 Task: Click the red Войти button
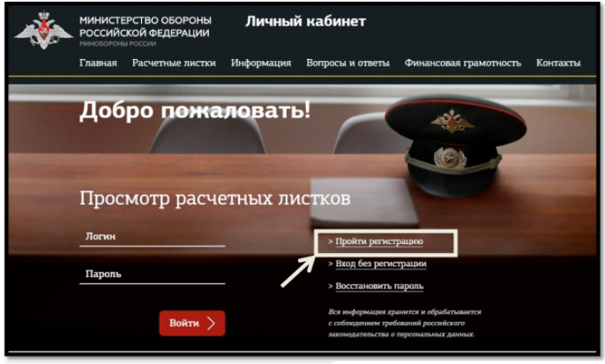(x=192, y=323)
